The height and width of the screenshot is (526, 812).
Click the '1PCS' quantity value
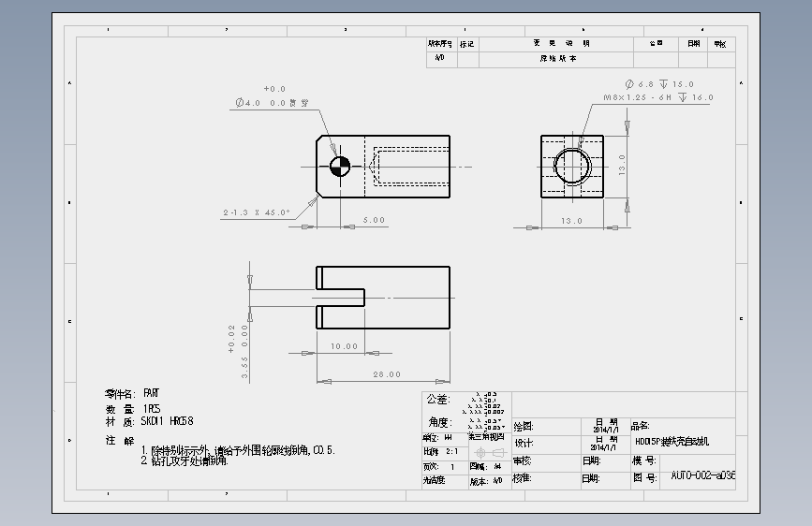(152, 408)
